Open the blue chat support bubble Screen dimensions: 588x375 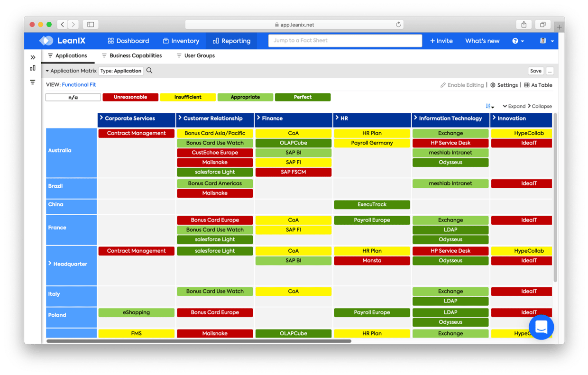click(x=541, y=327)
